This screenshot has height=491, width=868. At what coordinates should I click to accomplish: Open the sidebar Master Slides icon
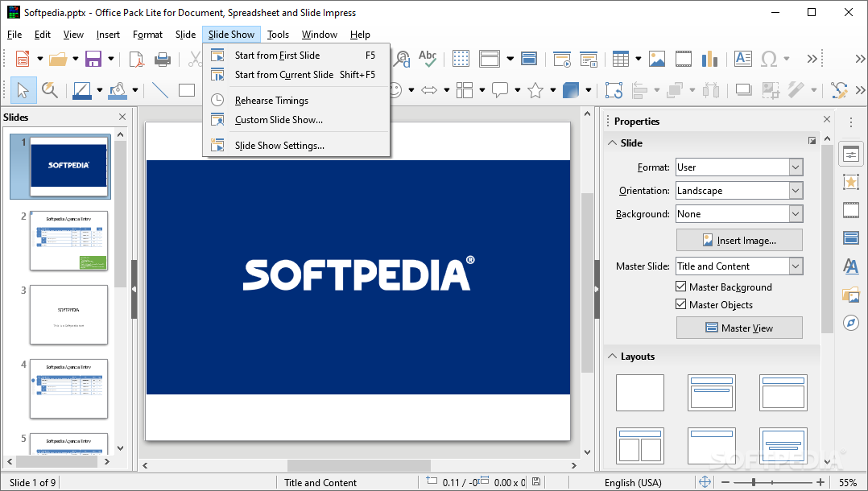(x=851, y=238)
